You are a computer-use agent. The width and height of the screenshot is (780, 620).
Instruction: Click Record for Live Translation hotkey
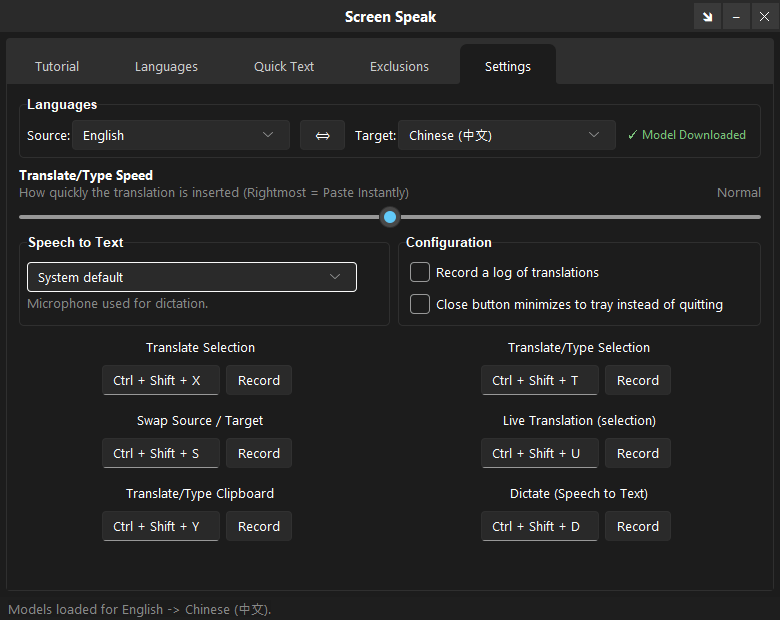pyautogui.click(x=638, y=453)
